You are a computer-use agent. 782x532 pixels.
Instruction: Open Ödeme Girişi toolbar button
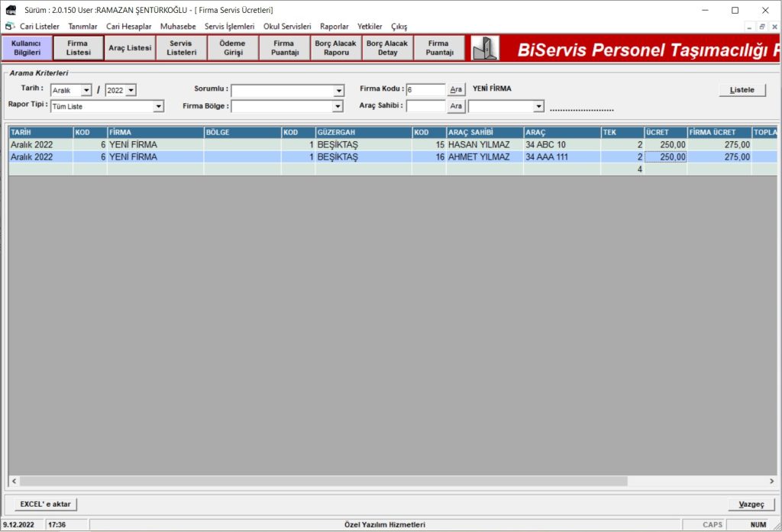pos(233,48)
